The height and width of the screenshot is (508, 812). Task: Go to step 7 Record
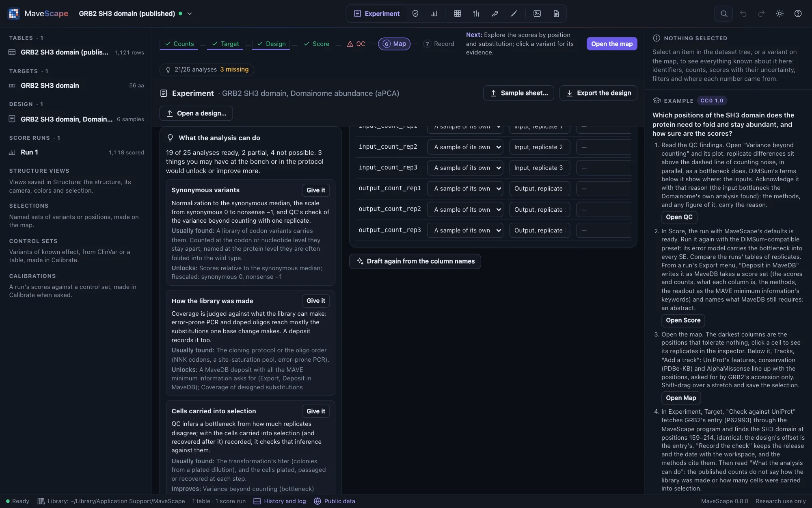[439, 44]
